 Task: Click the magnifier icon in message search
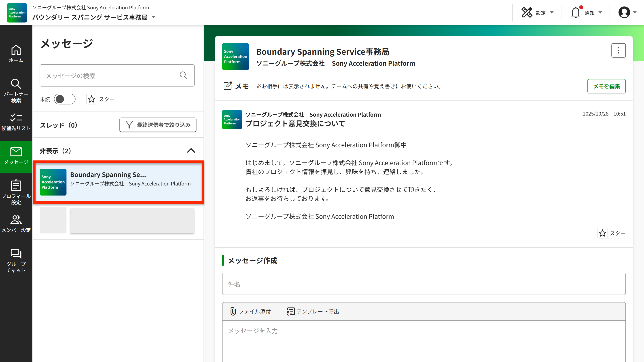(183, 76)
